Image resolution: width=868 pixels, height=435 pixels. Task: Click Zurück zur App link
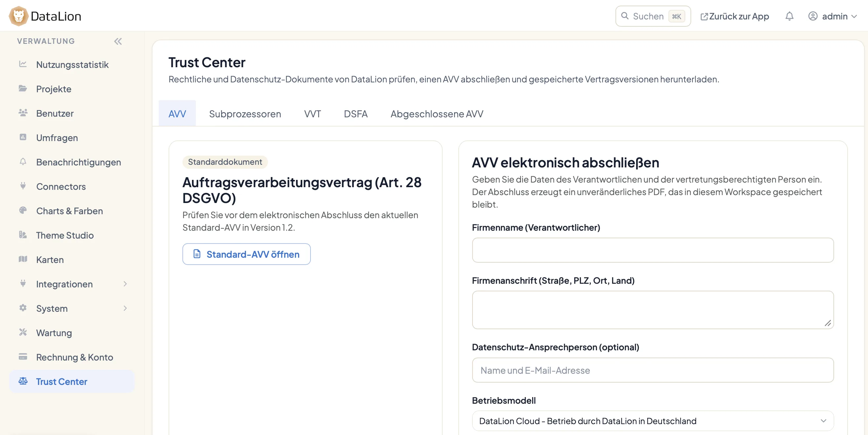(735, 16)
